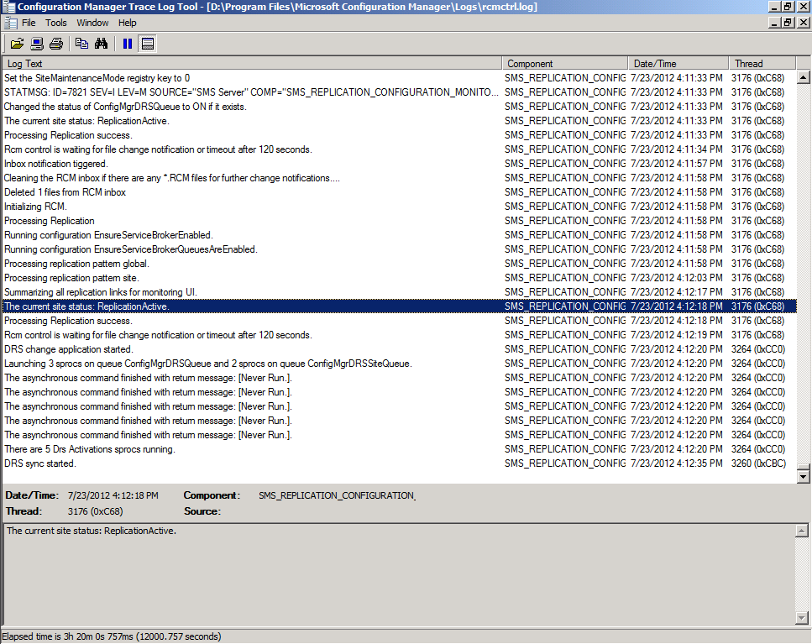Click the '7/23/2012 4:11:57 PM' timestamp cell
This screenshot has height=644, width=812.
click(x=676, y=164)
